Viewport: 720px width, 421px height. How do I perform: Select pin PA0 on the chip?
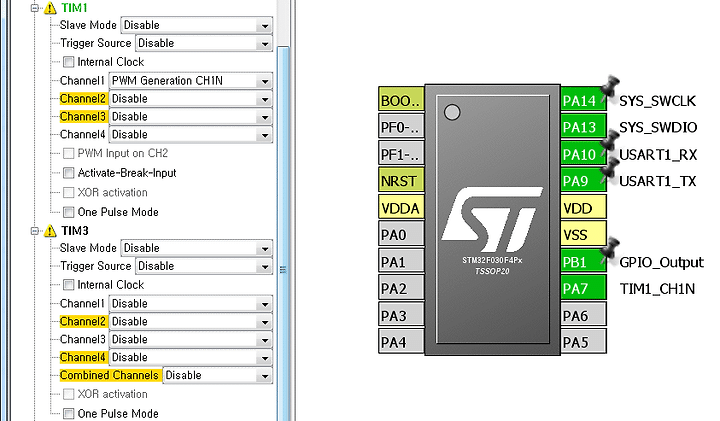tap(401, 235)
